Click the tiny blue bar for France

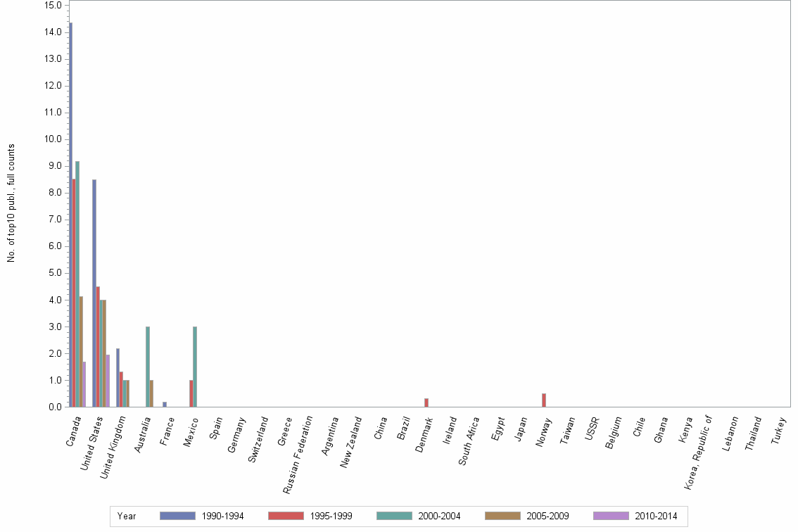coord(164,404)
